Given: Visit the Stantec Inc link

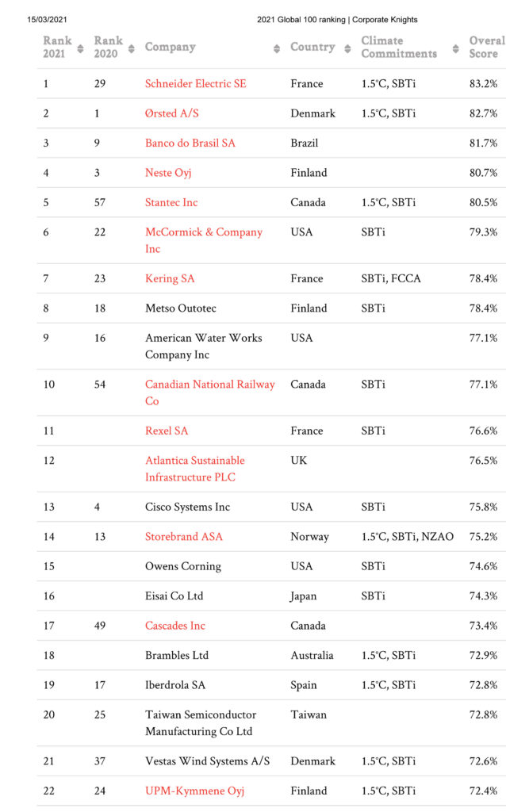Looking at the screenshot, I should point(171,202).
